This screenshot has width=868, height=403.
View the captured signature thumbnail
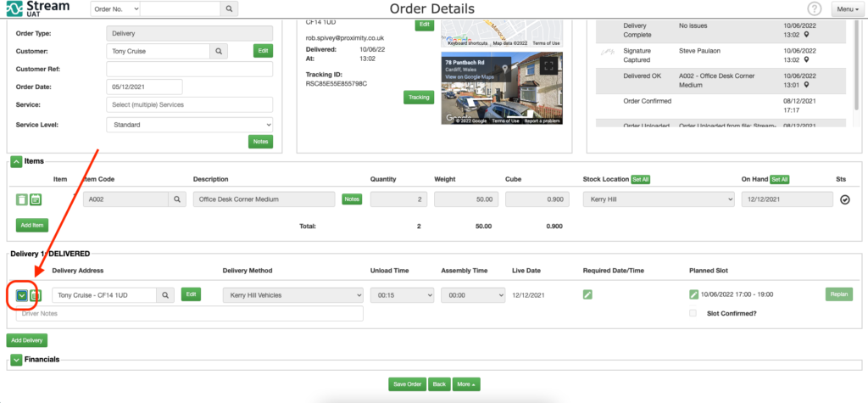[607, 52]
